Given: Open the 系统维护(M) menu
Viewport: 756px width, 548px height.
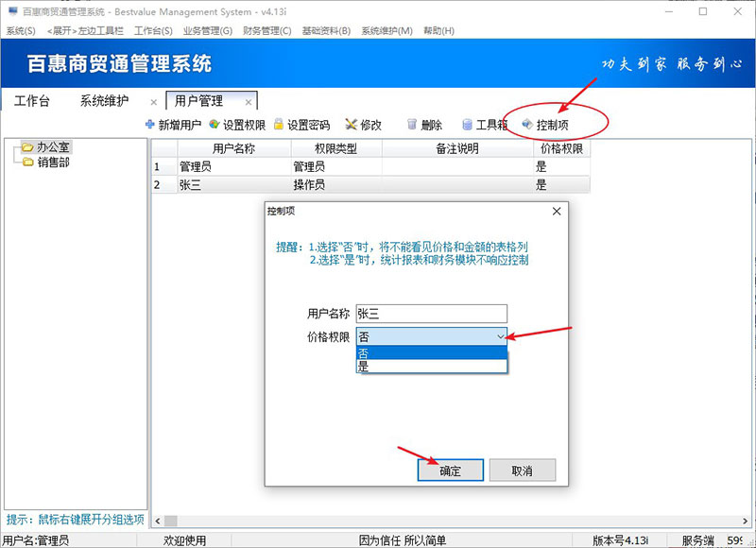Looking at the screenshot, I should coord(387,31).
